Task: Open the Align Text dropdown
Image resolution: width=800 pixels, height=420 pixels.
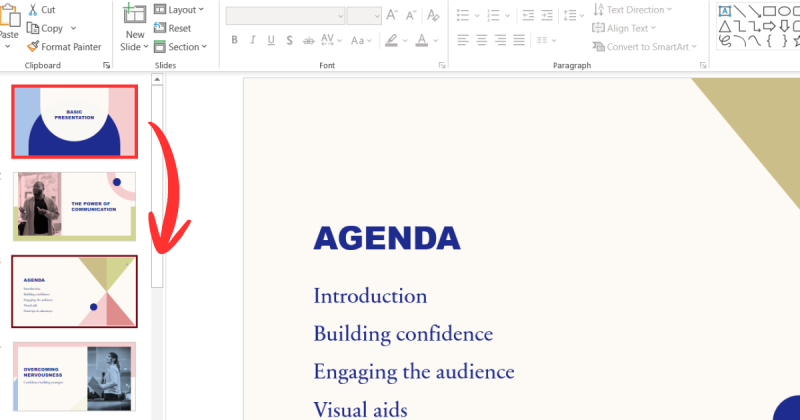Action: (x=623, y=28)
